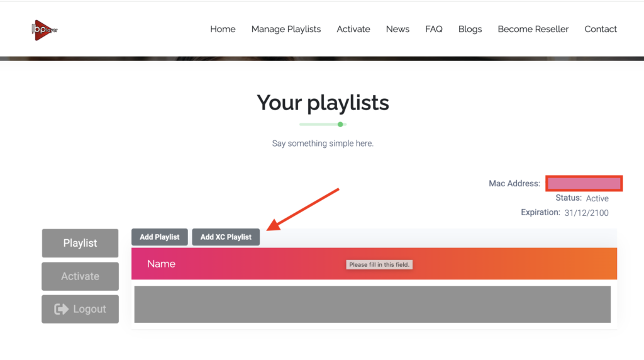Open Activate in the top navigation
This screenshot has width=644, height=360.
(x=353, y=29)
